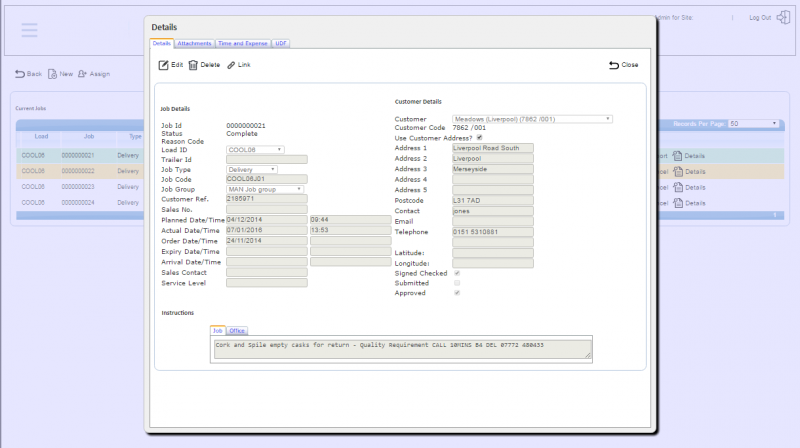Open the Load ID dropdown

(x=255, y=150)
